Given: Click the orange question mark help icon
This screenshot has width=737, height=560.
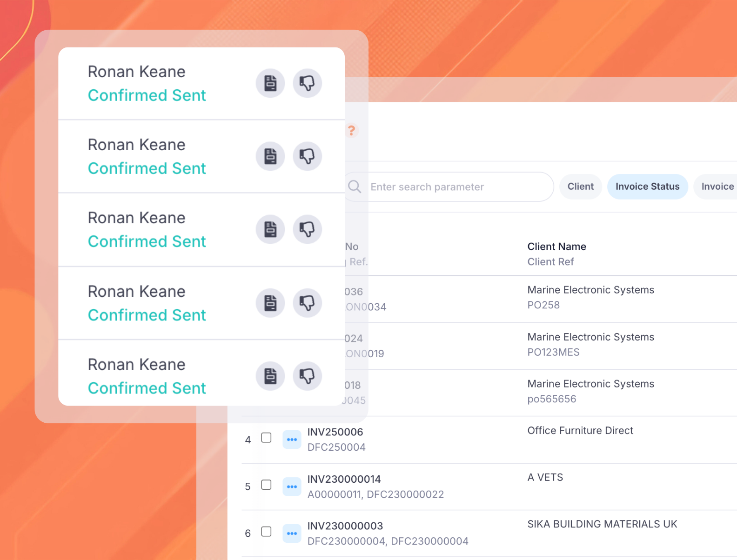Looking at the screenshot, I should click(x=352, y=130).
